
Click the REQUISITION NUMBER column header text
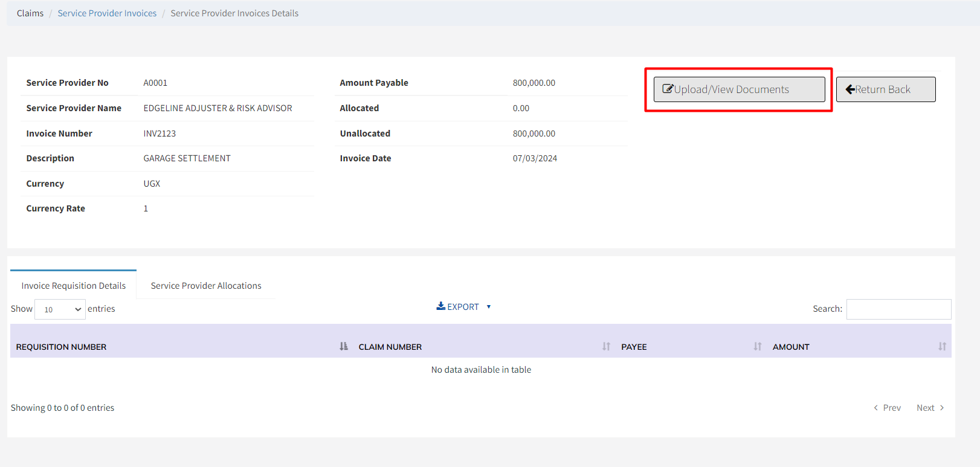61,347
